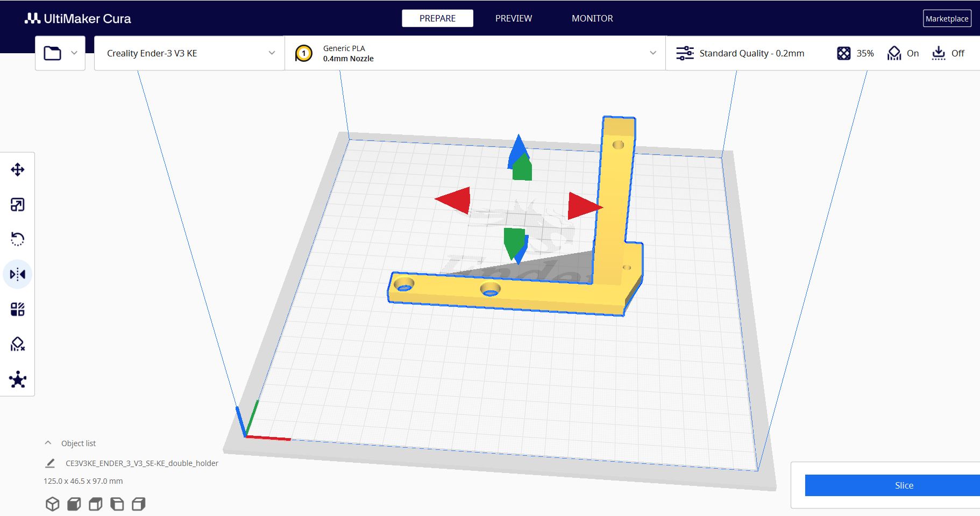Select the Rotate tool
Screen dimensions: 980x516
(x=18, y=239)
